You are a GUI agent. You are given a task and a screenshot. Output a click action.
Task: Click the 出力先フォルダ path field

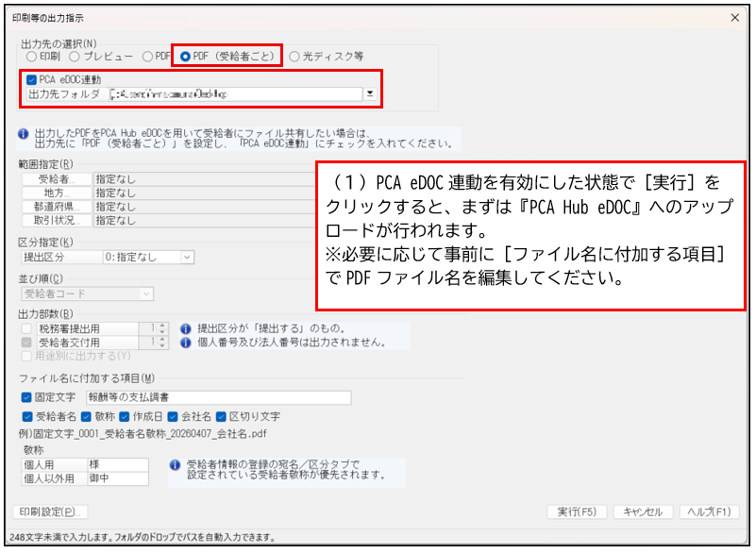(235, 94)
